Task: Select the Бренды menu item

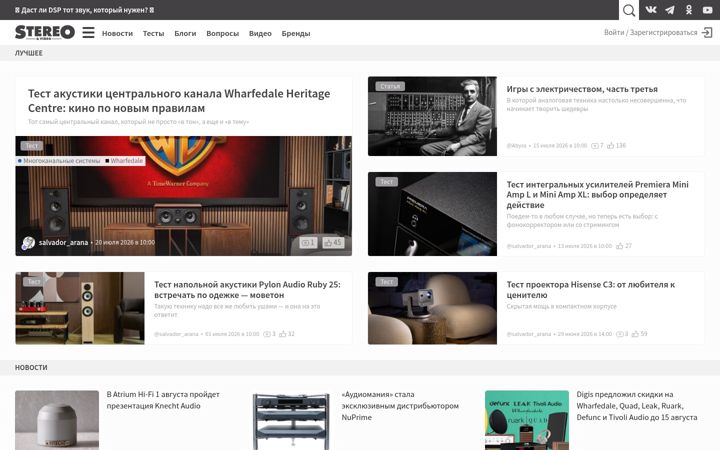Action: tap(296, 33)
